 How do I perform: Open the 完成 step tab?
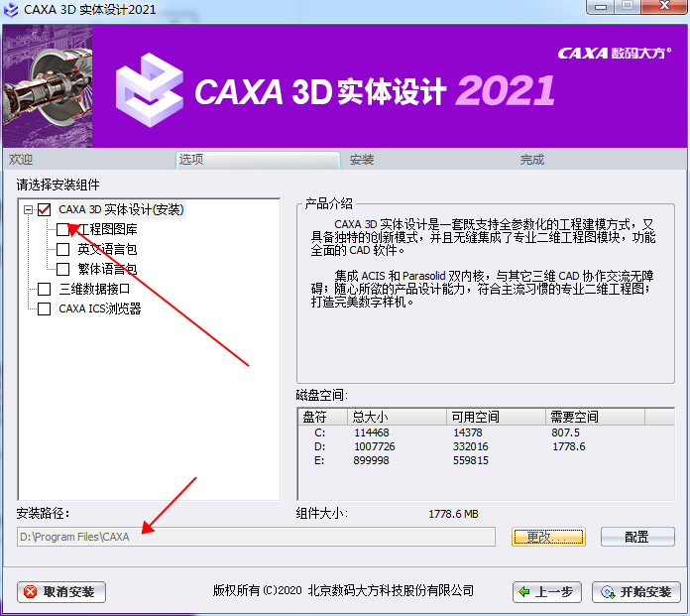(532, 160)
